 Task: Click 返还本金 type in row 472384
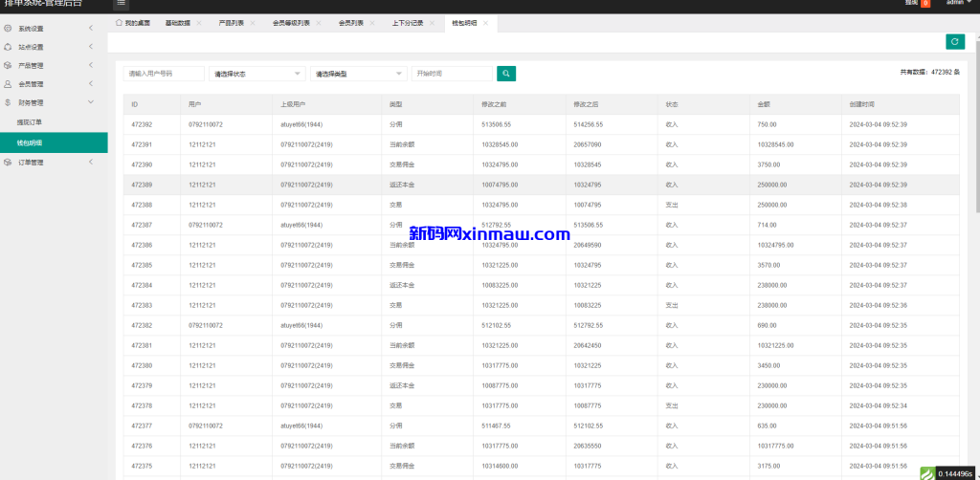click(402, 285)
